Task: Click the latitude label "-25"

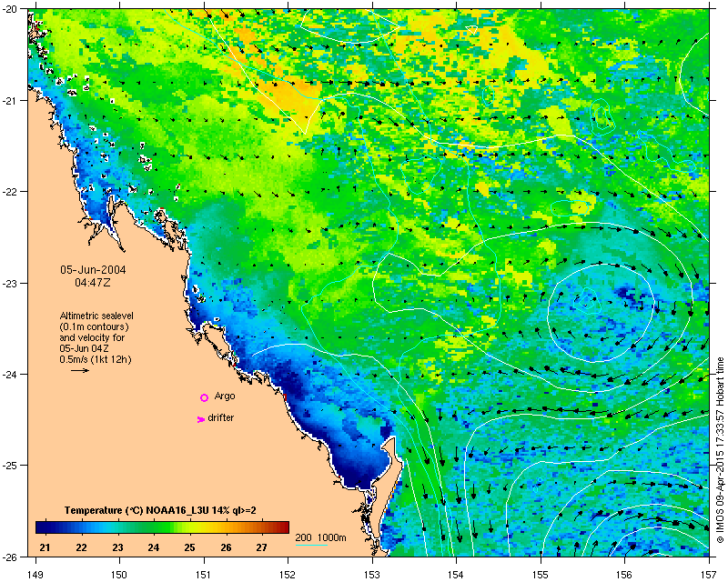Action: (x=9, y=466)
